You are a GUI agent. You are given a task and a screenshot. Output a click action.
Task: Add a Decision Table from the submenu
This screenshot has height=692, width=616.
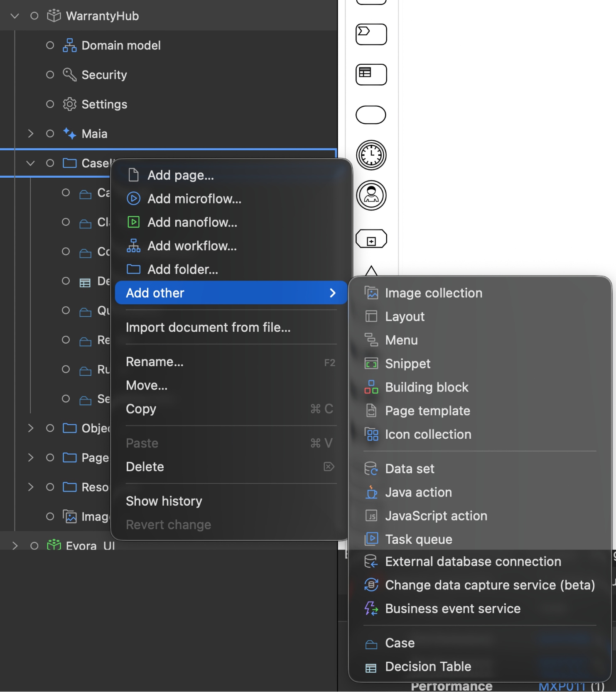click(x=480, y=667)
